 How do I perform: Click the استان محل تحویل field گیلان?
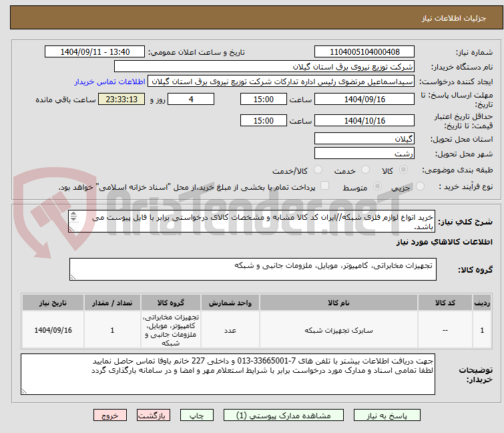coord(364,138)
